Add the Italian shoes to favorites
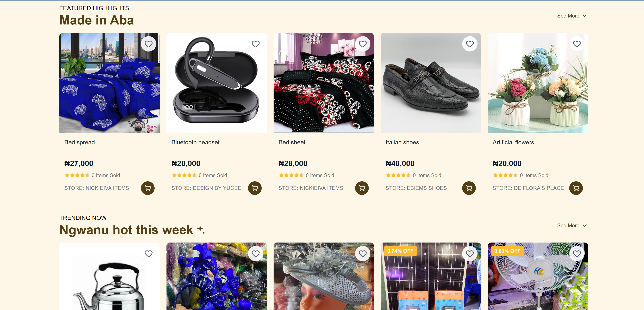644x310 pixels. click(470, 44)
